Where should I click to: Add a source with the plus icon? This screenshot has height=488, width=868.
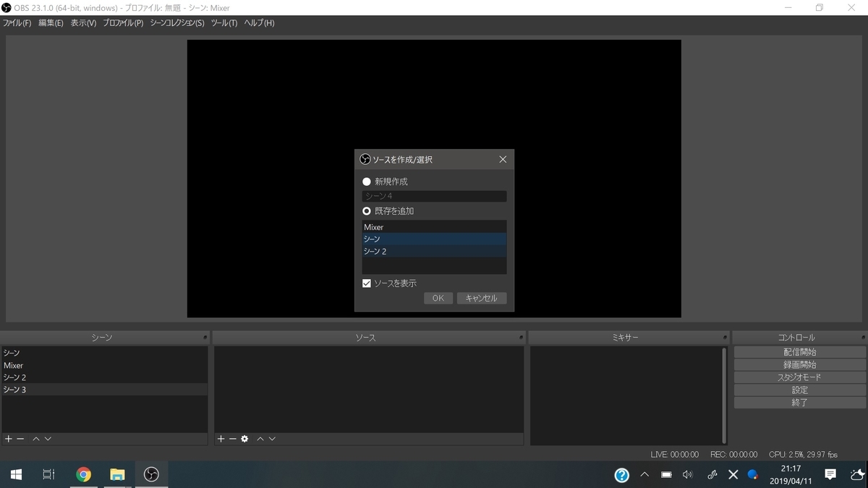(221, 439)
